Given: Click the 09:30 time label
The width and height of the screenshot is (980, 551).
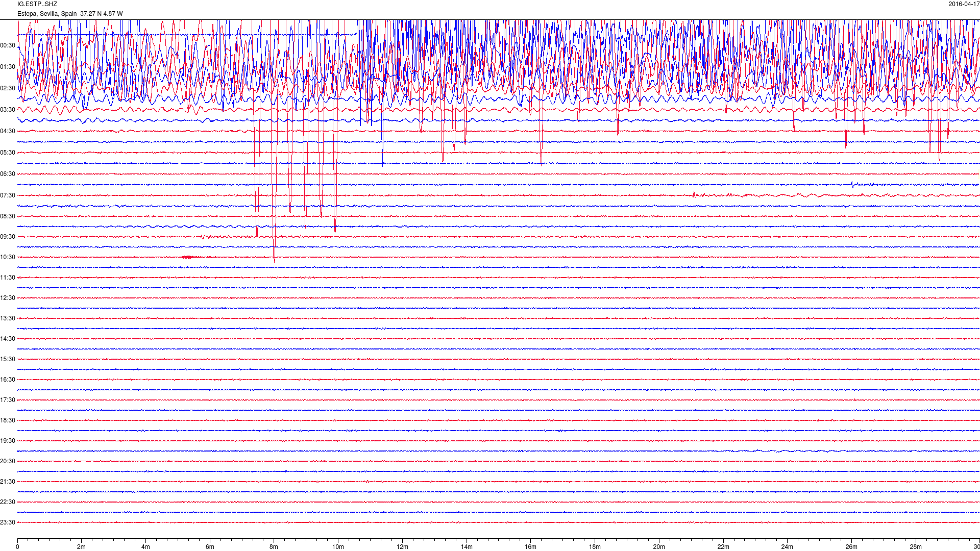Looking at the screenshot, I should tap(8, 237).
